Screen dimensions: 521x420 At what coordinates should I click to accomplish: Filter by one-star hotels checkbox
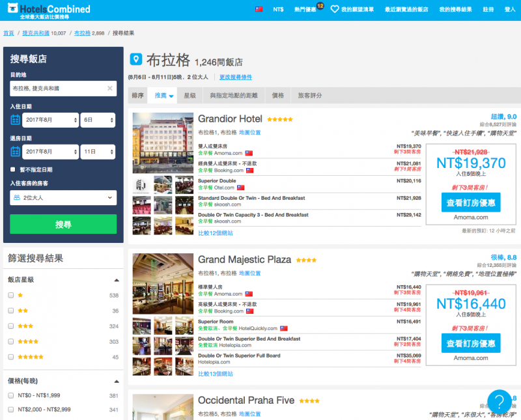point(11,295)
